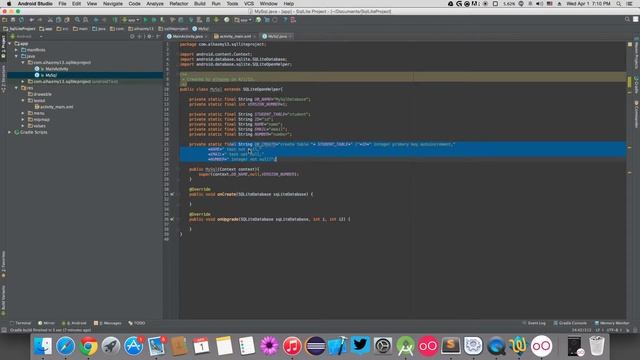
Task: Click the Save All toolbar icon
Action: [13, 20]
